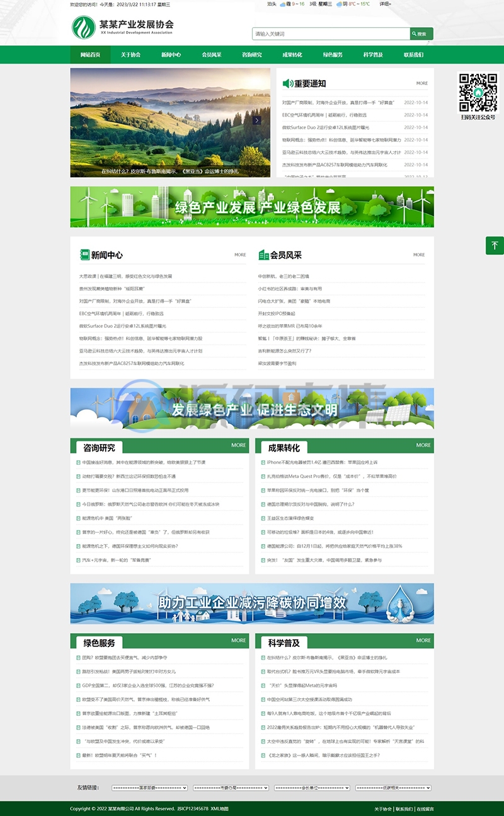Open footer link 联系我们
Viewport: 504px width, 816px height.
point(404,808)
